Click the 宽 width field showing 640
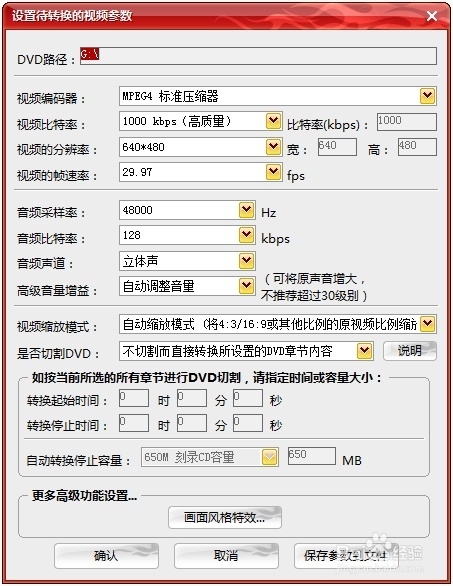Viewport: 453px width, 586px height. pos(337,147)
